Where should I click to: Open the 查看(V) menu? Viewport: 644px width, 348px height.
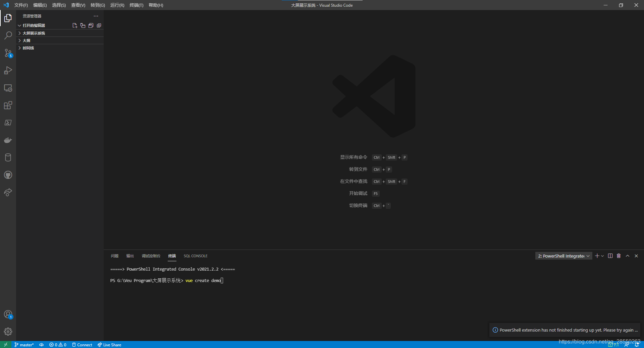[78, 5]
